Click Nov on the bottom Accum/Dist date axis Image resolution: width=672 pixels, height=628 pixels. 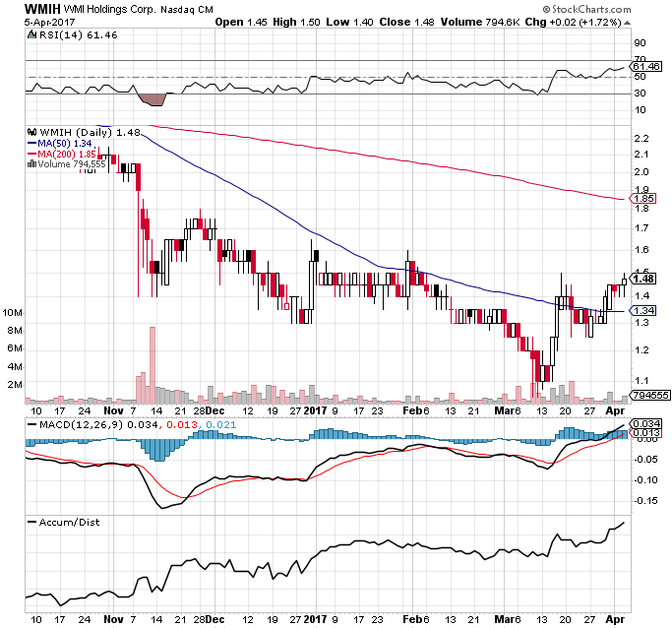(113, 619)
